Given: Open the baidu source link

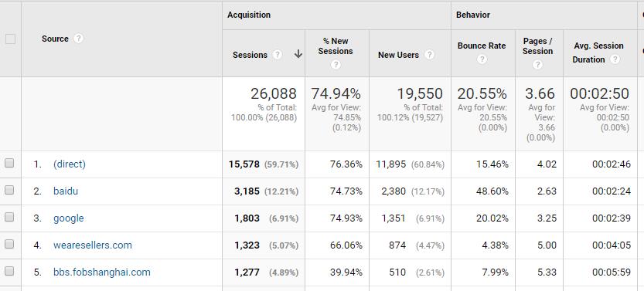Looking at the screenshot, I should [x=66, y=191].
